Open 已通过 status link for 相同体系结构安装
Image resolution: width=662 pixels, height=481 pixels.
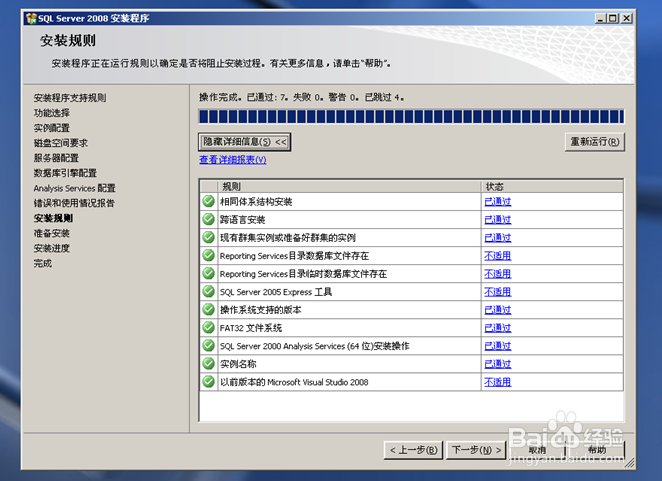tap(498, 201)
